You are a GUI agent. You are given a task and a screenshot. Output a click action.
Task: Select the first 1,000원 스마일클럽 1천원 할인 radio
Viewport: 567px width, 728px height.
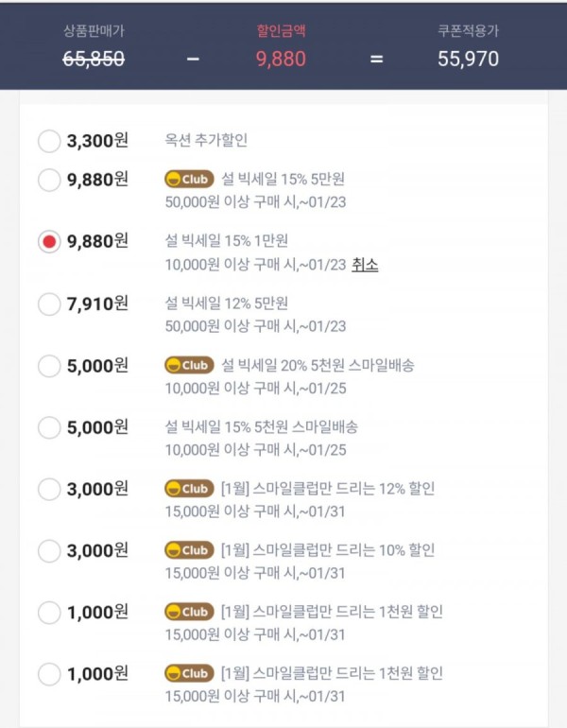pyautogui.click(x=49, y=613)
